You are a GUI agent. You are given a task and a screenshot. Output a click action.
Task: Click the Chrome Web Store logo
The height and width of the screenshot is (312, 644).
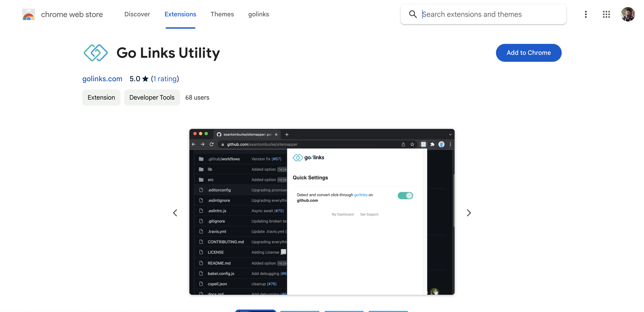tap(28, 14)
